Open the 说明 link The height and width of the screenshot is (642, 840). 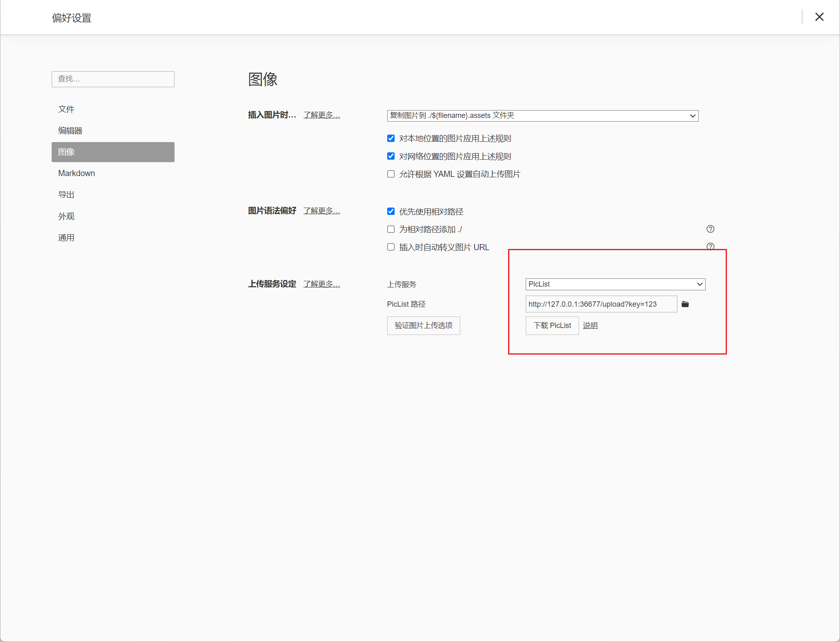[590, 326]
